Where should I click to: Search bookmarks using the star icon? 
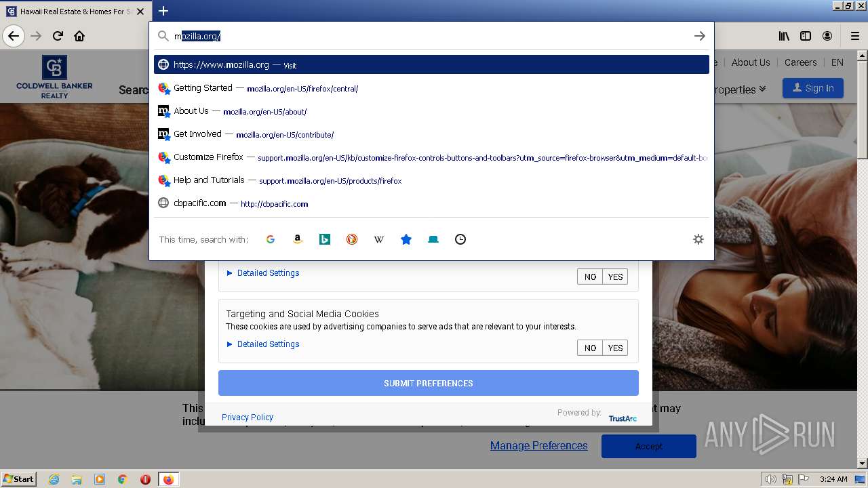pos(406,239)
